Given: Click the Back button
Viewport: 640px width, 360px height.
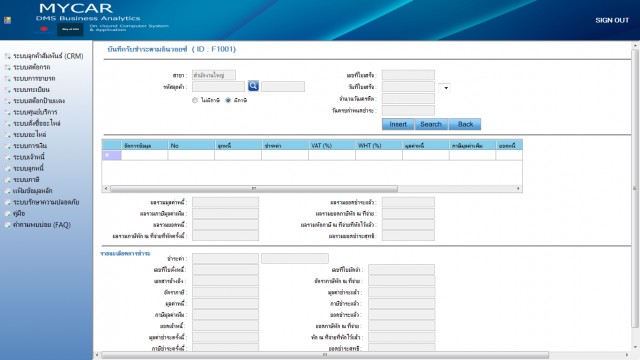Looking at the screenshot, I should point(465,124).
